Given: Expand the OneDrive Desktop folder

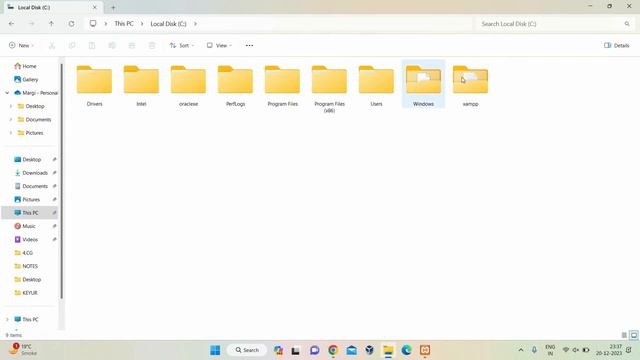Looking at the screenshot, I should point(11,106).
